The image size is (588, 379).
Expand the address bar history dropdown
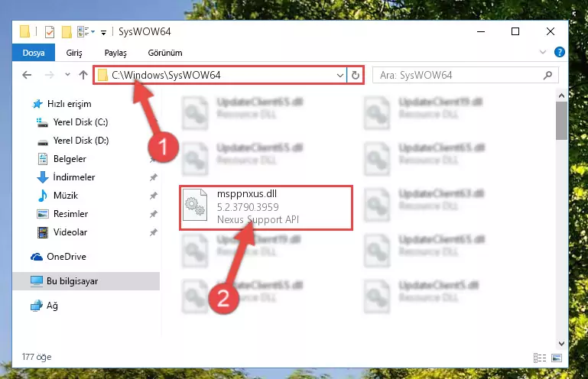pyautogui.click(x=340, y=76)
